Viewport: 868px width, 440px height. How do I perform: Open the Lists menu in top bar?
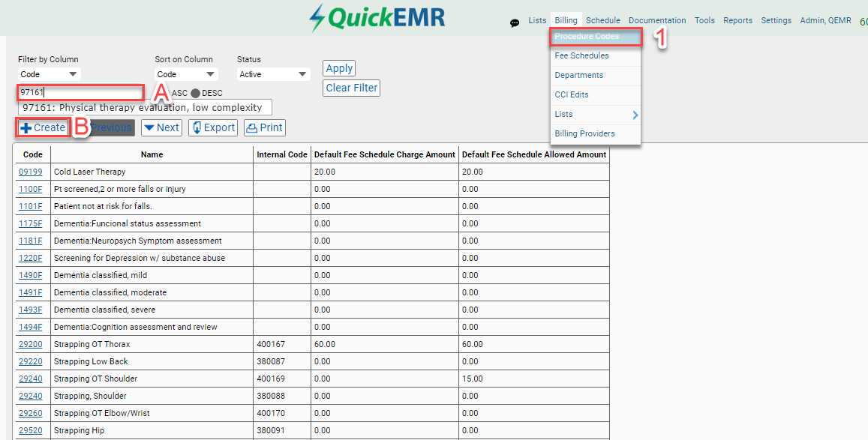(537, 20)
